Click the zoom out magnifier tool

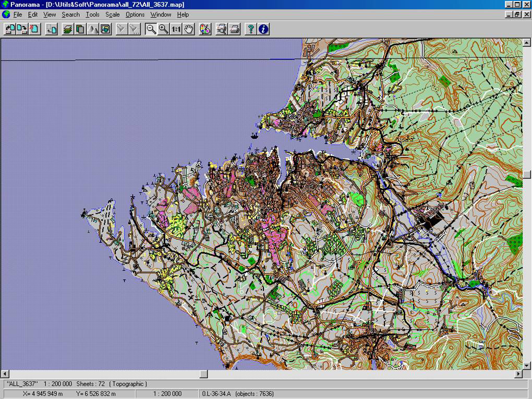(151, 29)
